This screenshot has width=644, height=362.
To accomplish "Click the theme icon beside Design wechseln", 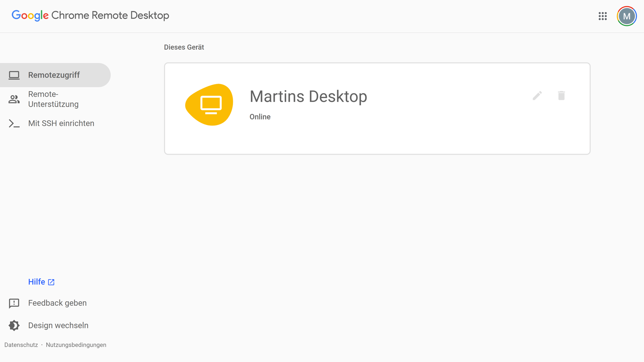I will coord(14,325).
